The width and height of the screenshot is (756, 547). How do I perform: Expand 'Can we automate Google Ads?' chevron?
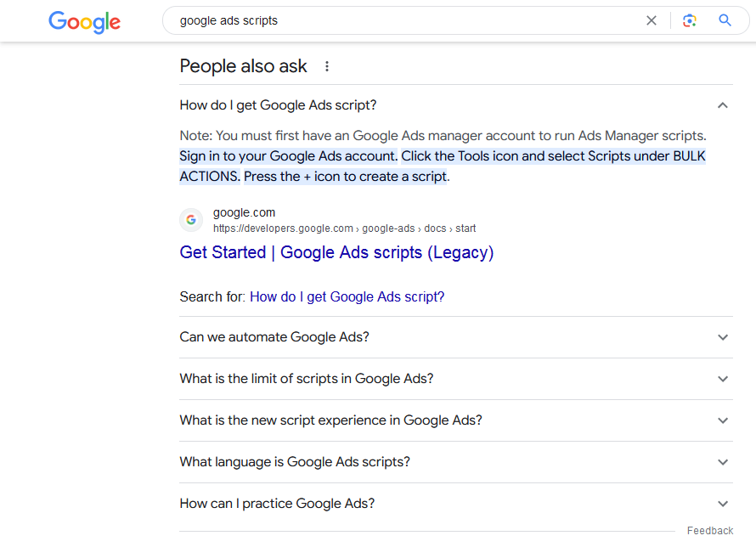tap(722, 337)
